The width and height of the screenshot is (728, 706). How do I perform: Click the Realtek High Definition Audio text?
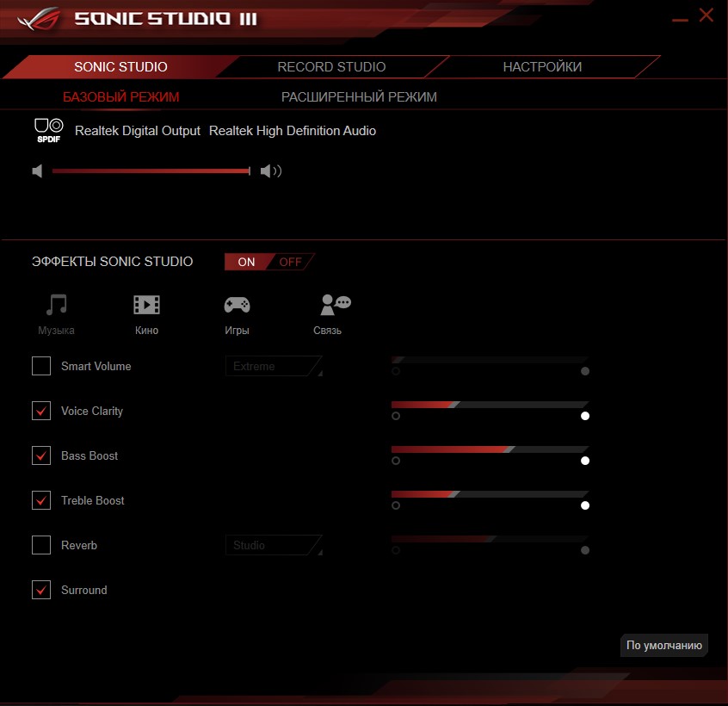click(293, 131)
